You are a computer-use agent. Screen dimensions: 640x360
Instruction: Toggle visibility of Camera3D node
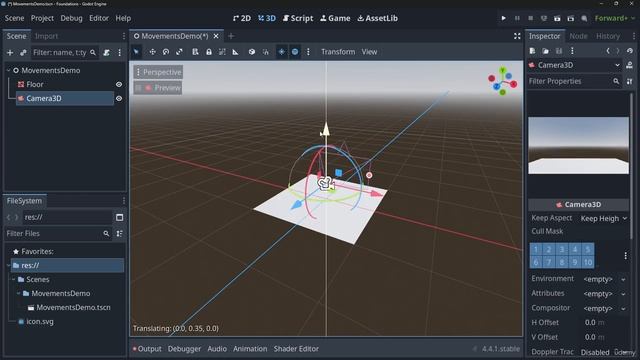tap(119, 98)
